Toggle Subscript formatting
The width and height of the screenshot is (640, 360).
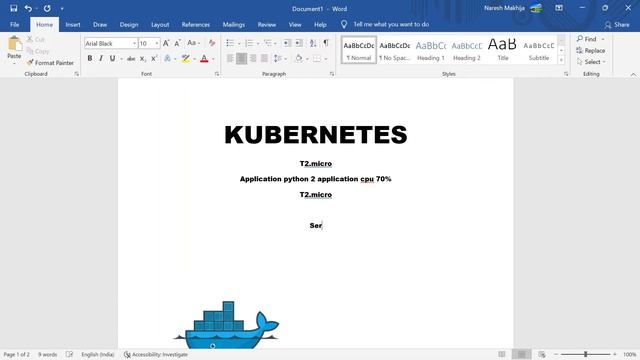(142, 59)
